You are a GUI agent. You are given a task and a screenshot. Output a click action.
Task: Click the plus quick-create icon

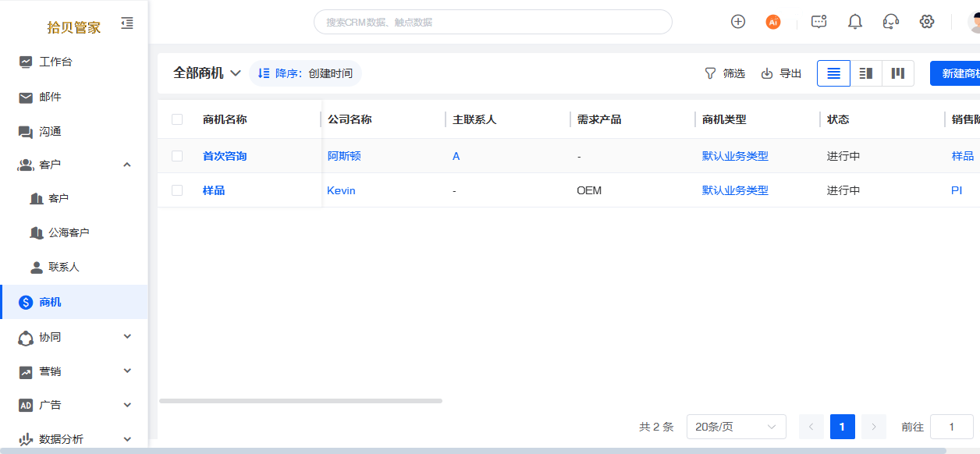[738, 22]
